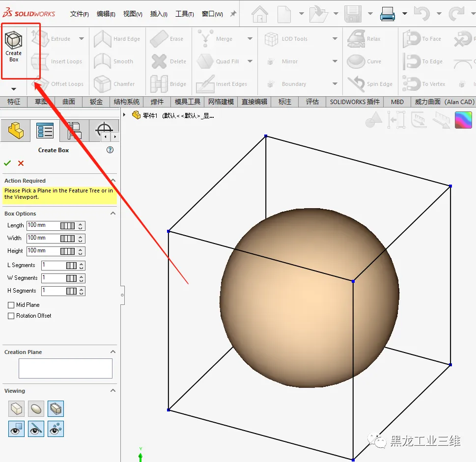Enable the Rotation Offset checkbox
The width and height of the screenshot is (476, 462).
point(11,316)
